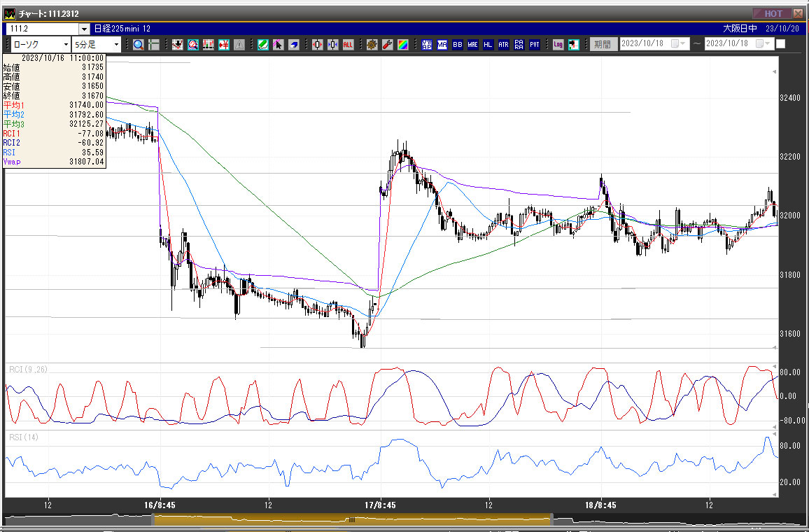Click the magnifying glass zoom icon

(x=139, y=45)
